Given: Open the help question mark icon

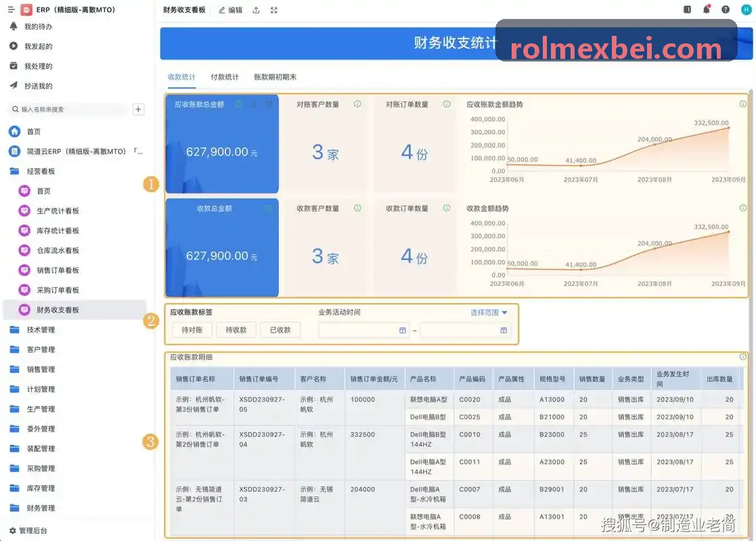Looking at the screenshot, I should (x=725, y=9).
